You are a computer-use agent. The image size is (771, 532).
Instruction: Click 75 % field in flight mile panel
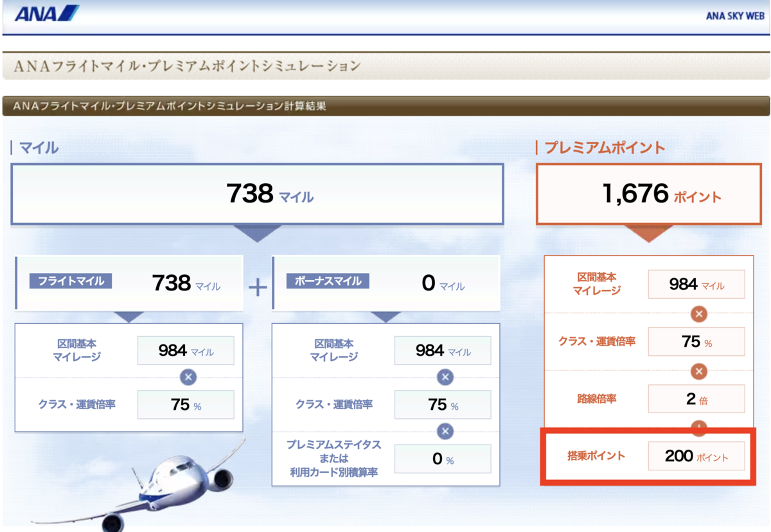186,405
